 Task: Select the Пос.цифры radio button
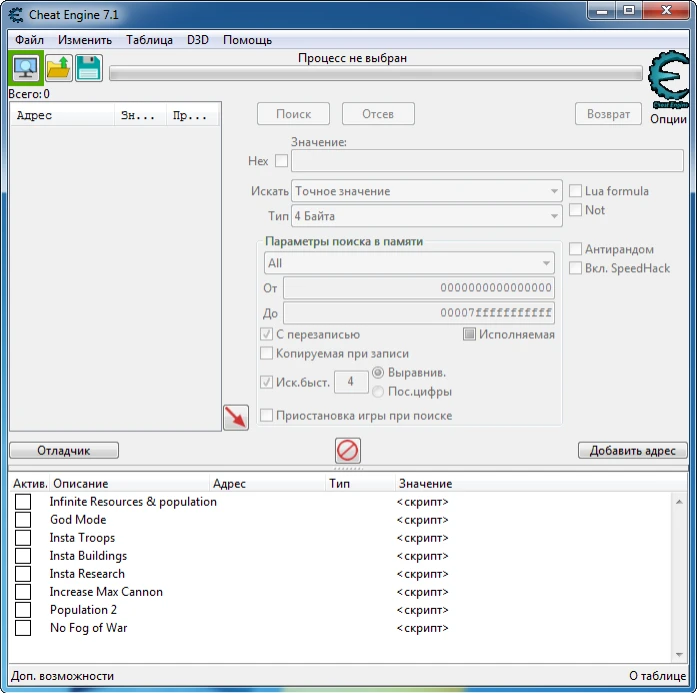click(x=378, y=392)
